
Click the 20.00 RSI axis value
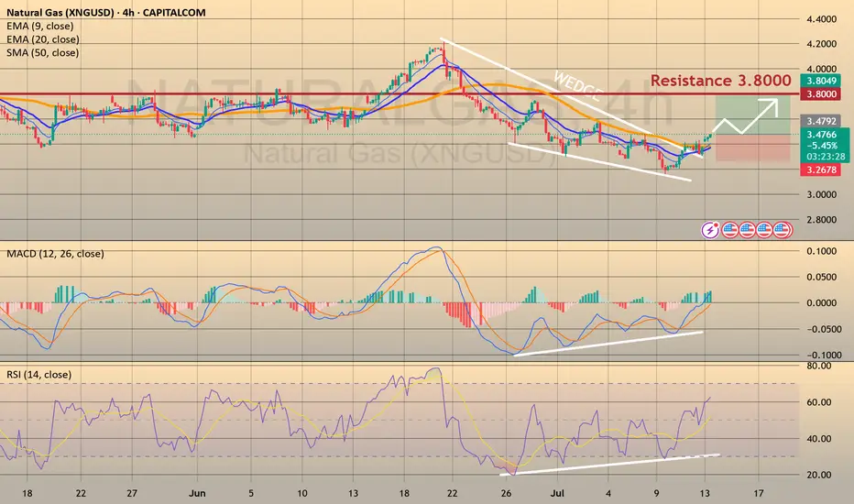pyautogui.click(x=818, y=475)
